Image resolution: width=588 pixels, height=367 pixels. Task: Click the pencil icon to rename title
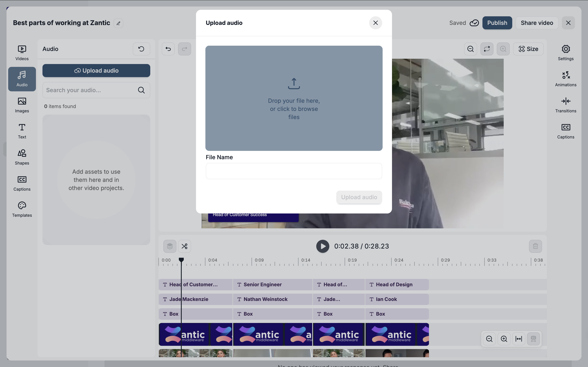[118, 23]
